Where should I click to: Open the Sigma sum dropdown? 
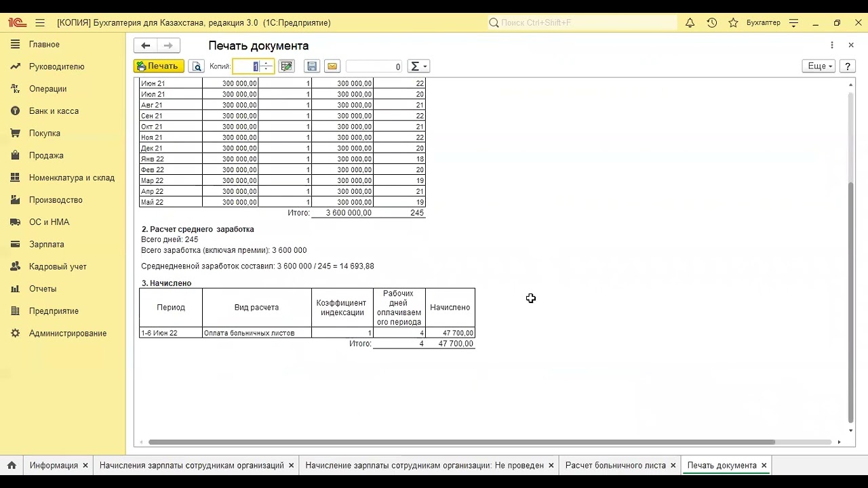pos(418,66)
